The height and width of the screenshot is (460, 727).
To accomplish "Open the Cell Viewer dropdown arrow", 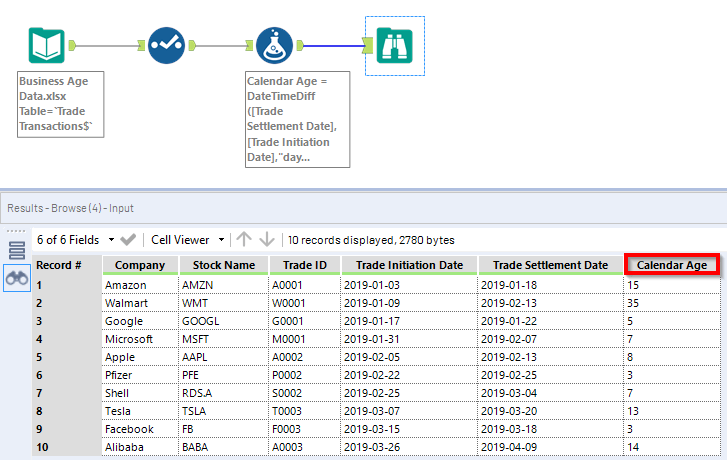I will (222, 240).
